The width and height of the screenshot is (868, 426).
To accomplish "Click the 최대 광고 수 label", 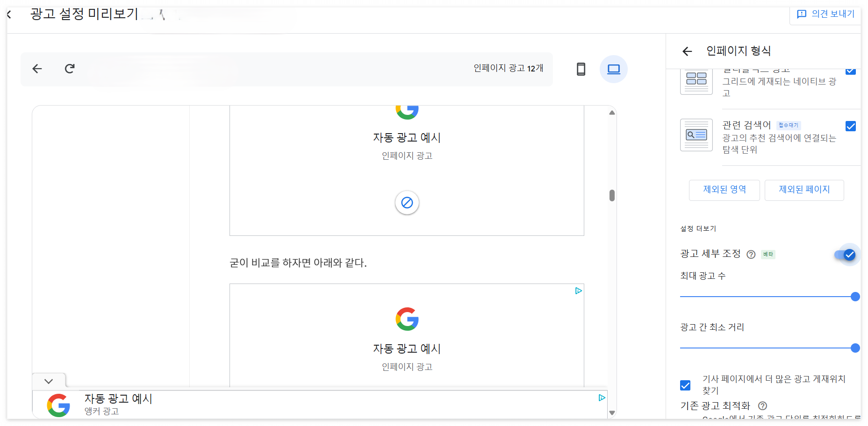I will coord(703,276).
